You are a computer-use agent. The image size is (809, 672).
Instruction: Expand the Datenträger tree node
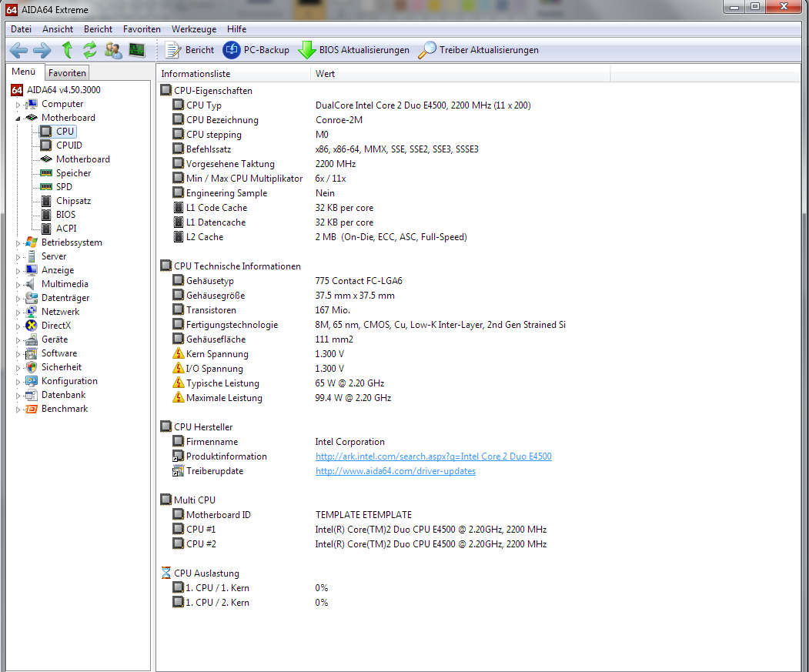tap(18, 299)
